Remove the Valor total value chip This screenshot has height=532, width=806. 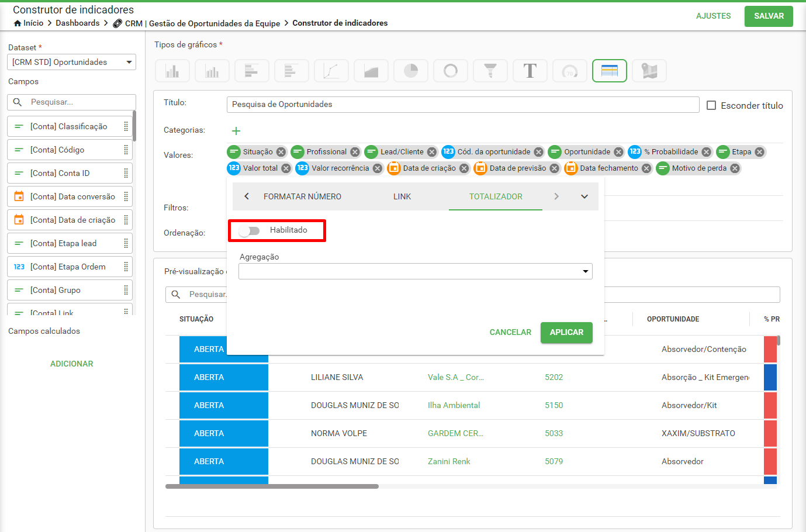point(286,168)
